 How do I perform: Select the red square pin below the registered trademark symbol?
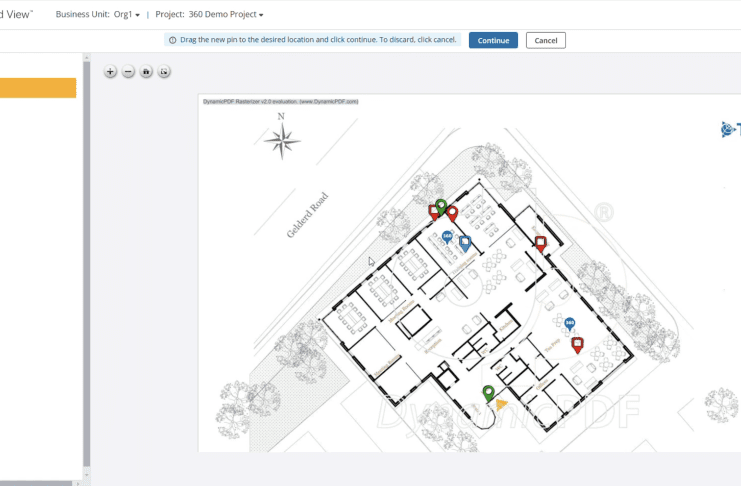[540, 243]
